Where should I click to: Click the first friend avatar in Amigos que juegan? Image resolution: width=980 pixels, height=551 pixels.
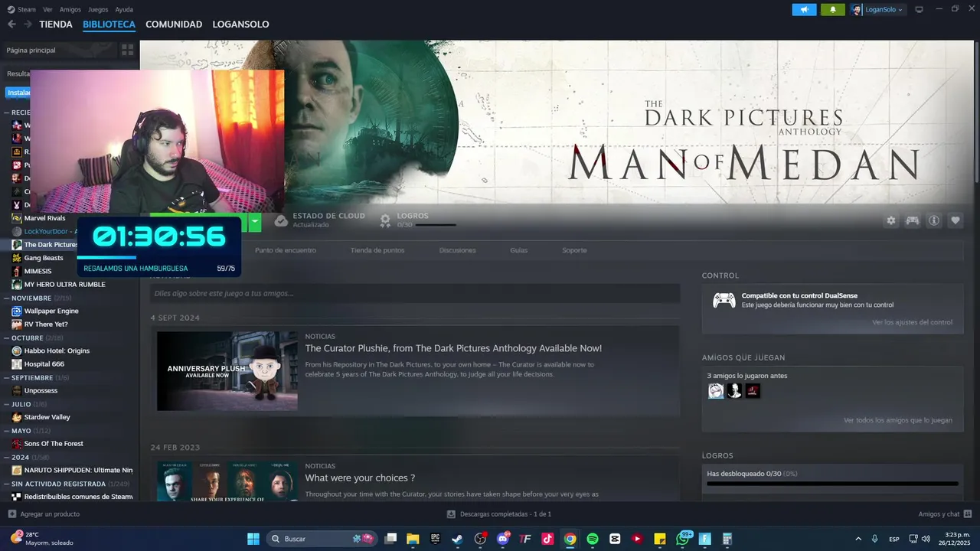coord(716,391)
